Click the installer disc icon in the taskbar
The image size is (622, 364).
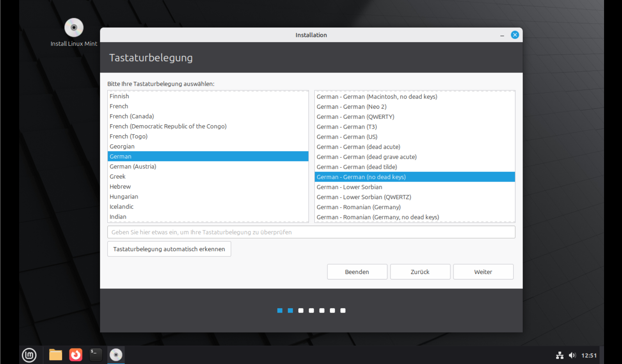(x=116, y=355)
